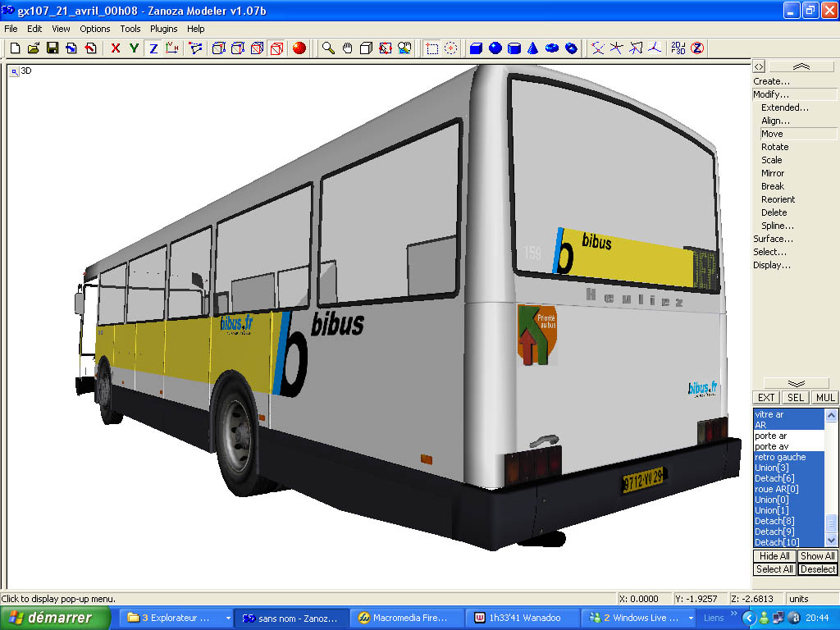Image resolution: width=840 pixels, height=630 pixels.
Task: Click the fourth axes reset icon
Action: click(654, 48)
